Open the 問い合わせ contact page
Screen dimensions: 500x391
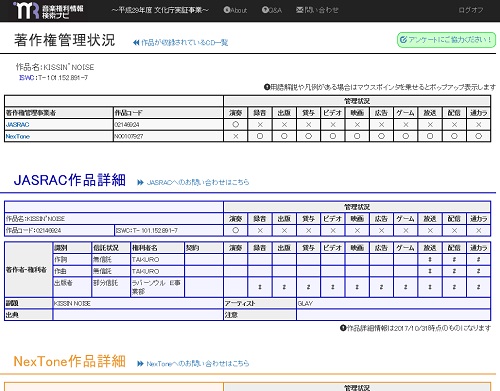click(317, 10)
